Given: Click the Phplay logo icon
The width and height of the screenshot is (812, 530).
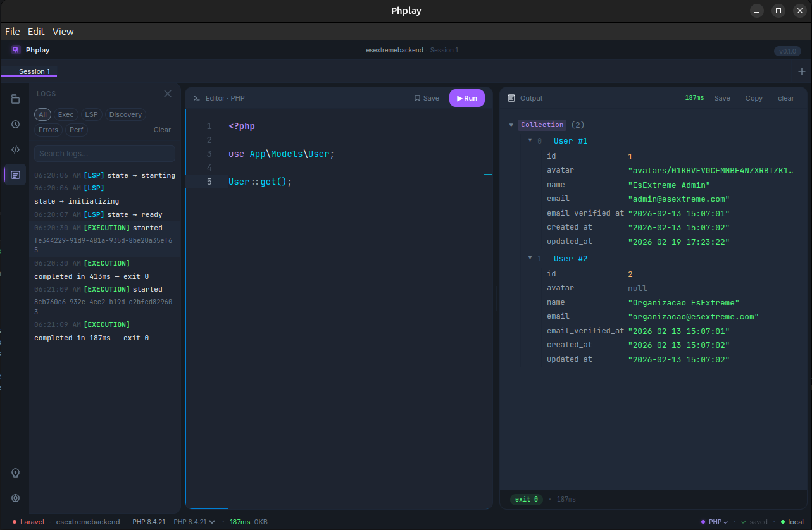Looking at the screenshot, I should pyautogui.click(x=16, y=49).
